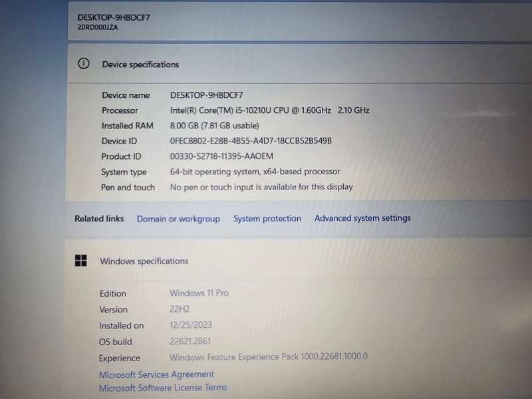Click the Installed on label

(x=122, y=326)
